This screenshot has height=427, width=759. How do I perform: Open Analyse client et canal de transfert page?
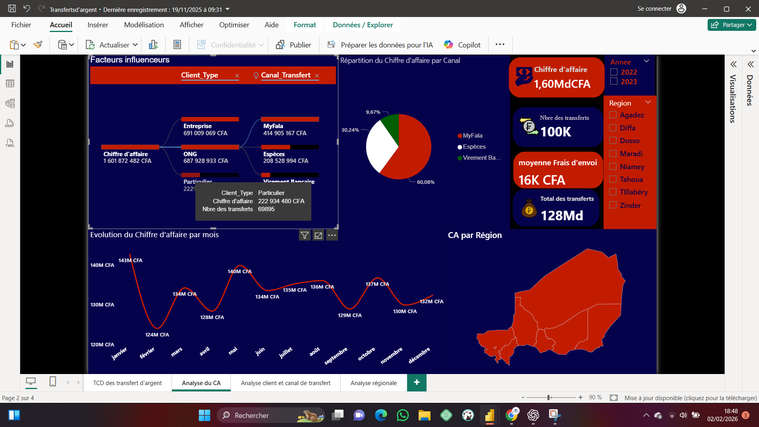tap(286, 383)
